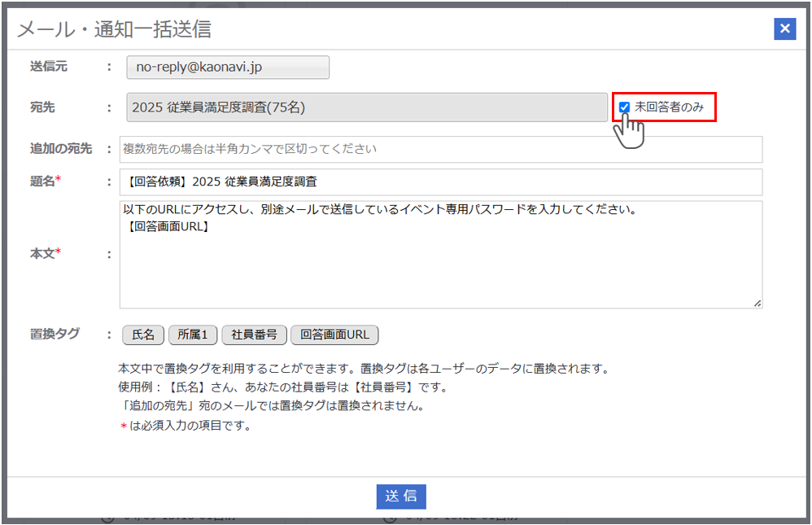This screenshot has height=525, width=812.
Task: Click the 未回答者のみ label text
Action: [668, 107]
